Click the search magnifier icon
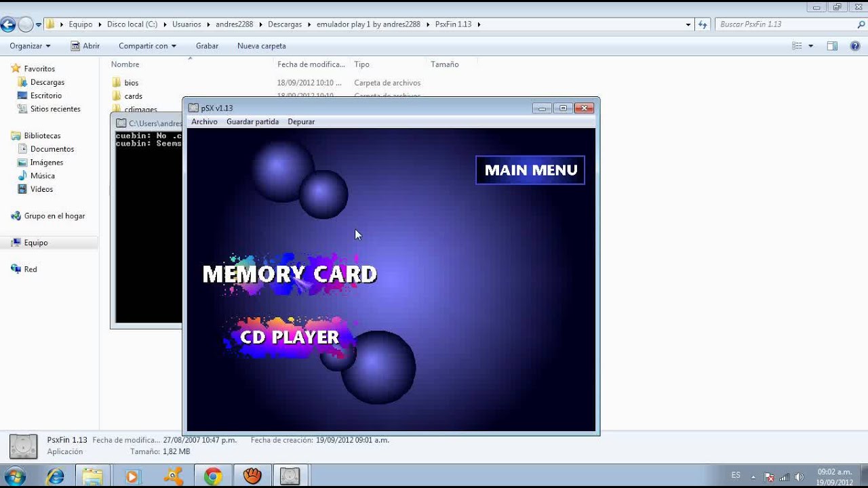 click(861, 24)
